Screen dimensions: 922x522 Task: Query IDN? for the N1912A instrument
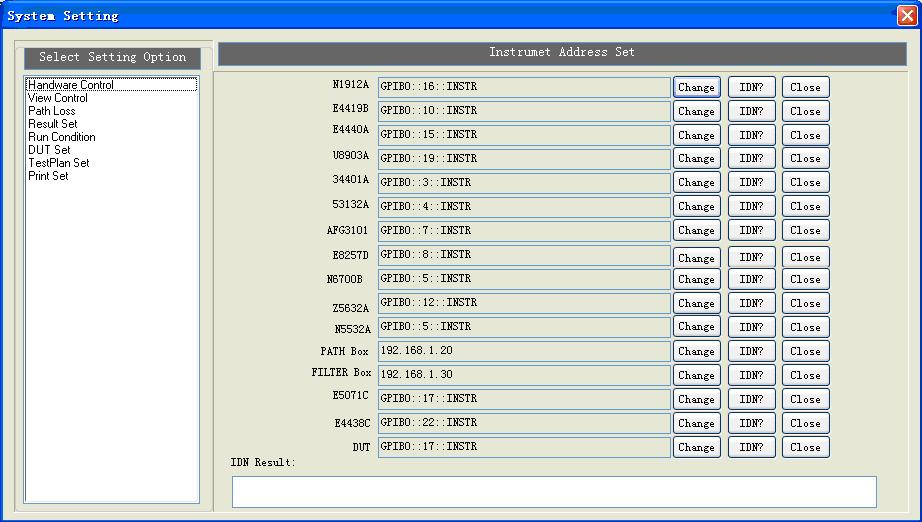pos(751,87)
